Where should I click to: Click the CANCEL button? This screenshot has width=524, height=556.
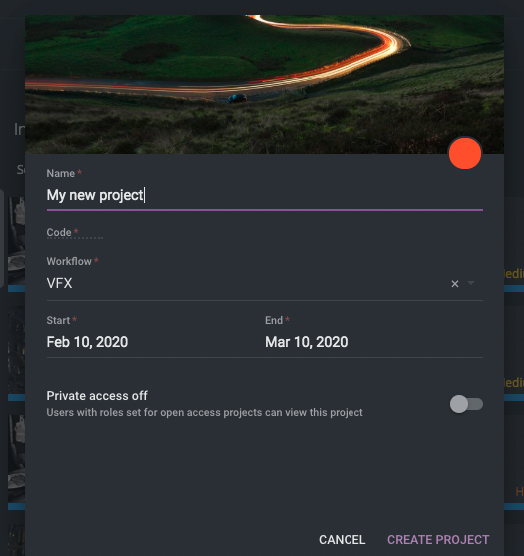click(x=342, y=540)
